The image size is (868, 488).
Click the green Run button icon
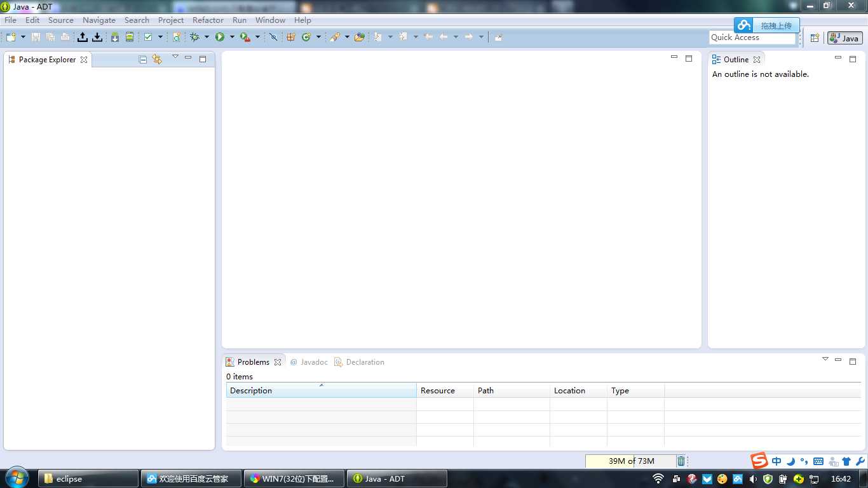tap(220, 37)
